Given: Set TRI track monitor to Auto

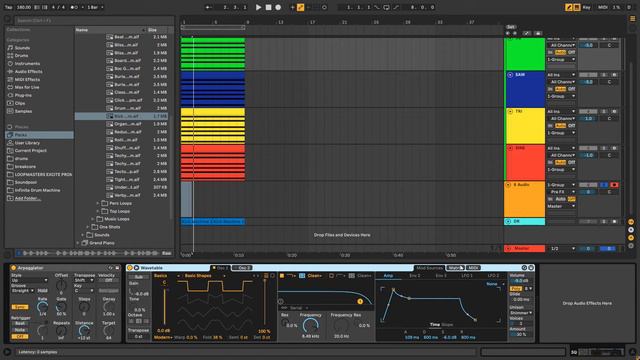Looking at the screenshot, I should [x=560, y=126].
